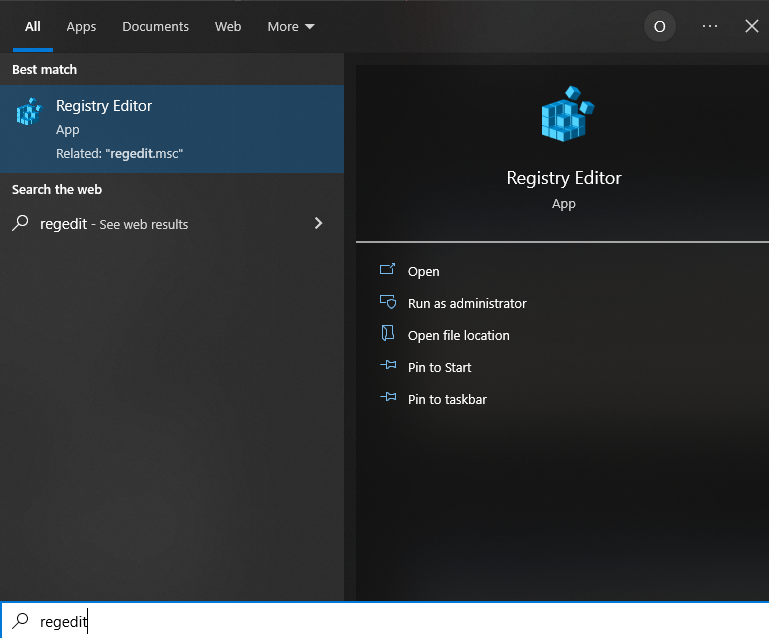Click the Pin to taskbar pin icon
The height and width of the screenshot is (638, 769).
(x=388, y=399)
